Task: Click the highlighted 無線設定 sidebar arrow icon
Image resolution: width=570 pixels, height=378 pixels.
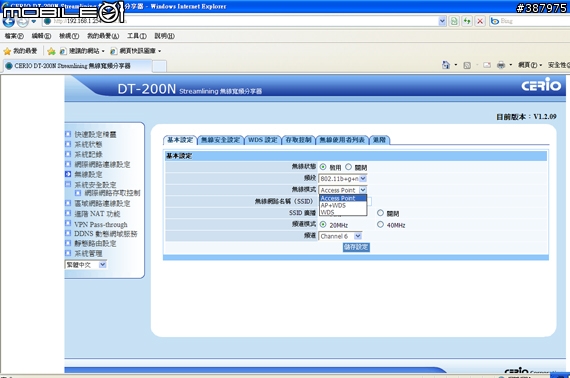Action: [x=68, y=174]
